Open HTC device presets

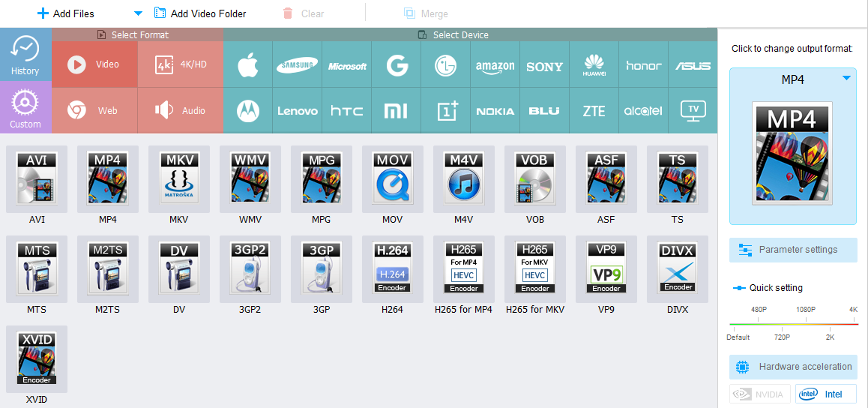click(x=347, y=111)
